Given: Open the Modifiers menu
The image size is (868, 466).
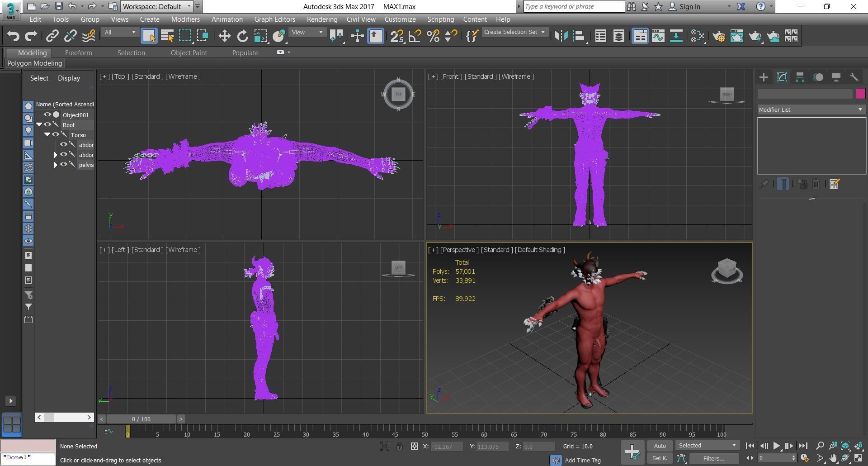Looking at the screenshot, I should tap(185, 19).
